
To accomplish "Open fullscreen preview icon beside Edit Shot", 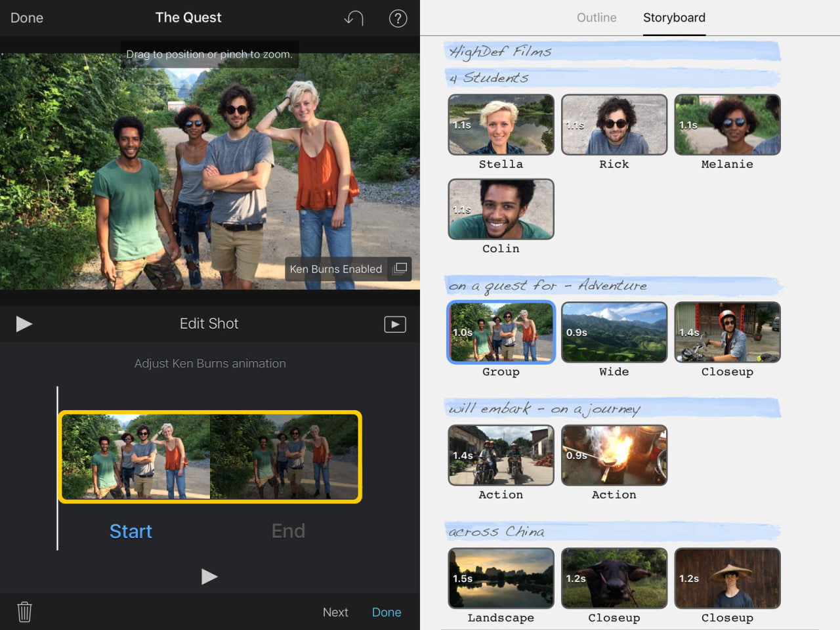I will click(394, 324).
